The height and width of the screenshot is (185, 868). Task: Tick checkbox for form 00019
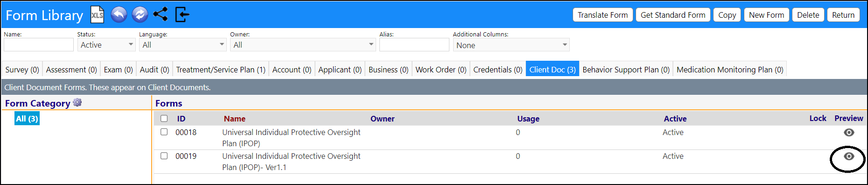pyautogui.click(x=164, y=156)
